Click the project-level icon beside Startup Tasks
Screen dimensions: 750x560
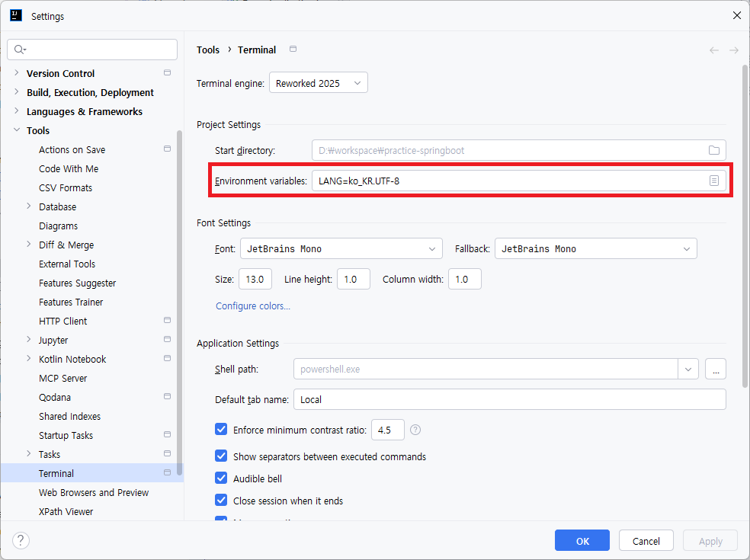(x=167, y=434)
